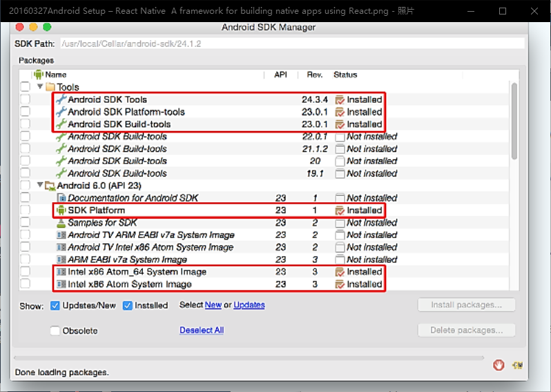
Task: Click the Deselect All link
Action: pyautogui.click(x=202, y=330)
